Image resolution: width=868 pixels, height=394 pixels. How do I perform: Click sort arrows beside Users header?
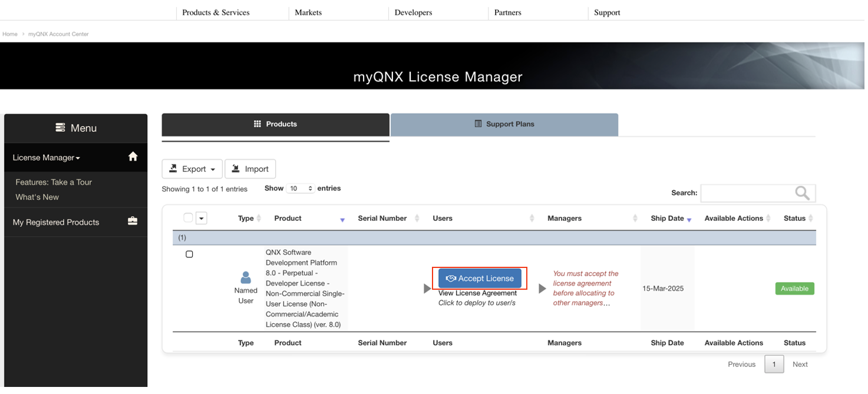532,218
